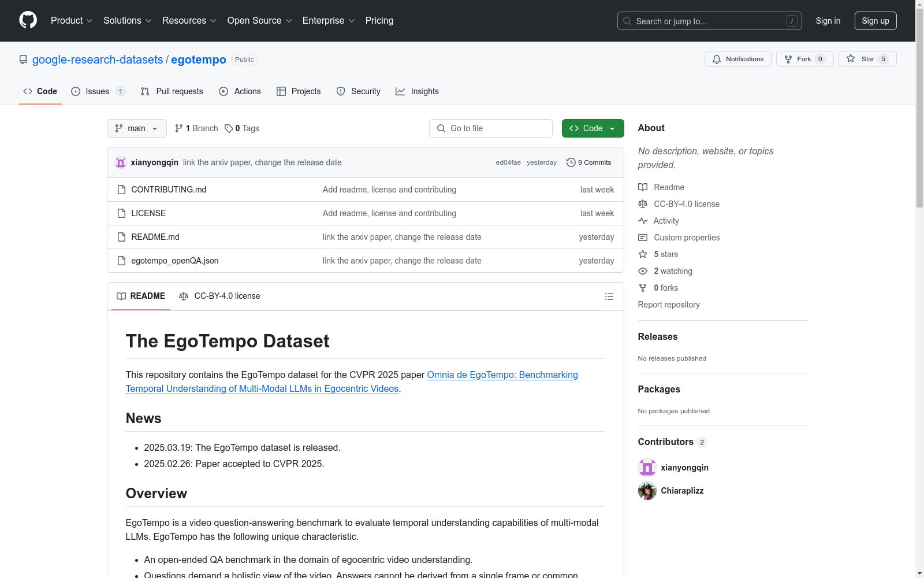The image size is (924, 578).
Task: Click the Readme book icon in About
Action: pyautogui.click(x=643, y=187)
